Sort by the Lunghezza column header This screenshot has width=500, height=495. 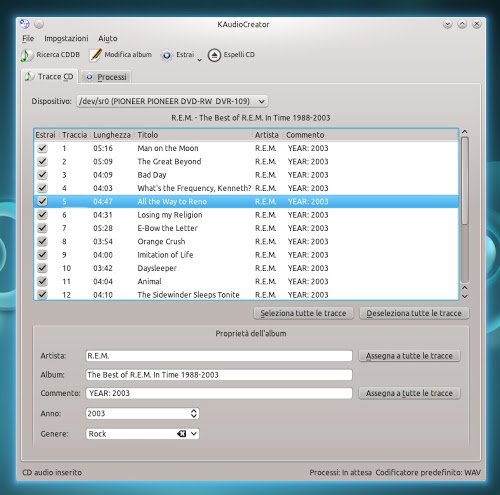coord(112,135)
